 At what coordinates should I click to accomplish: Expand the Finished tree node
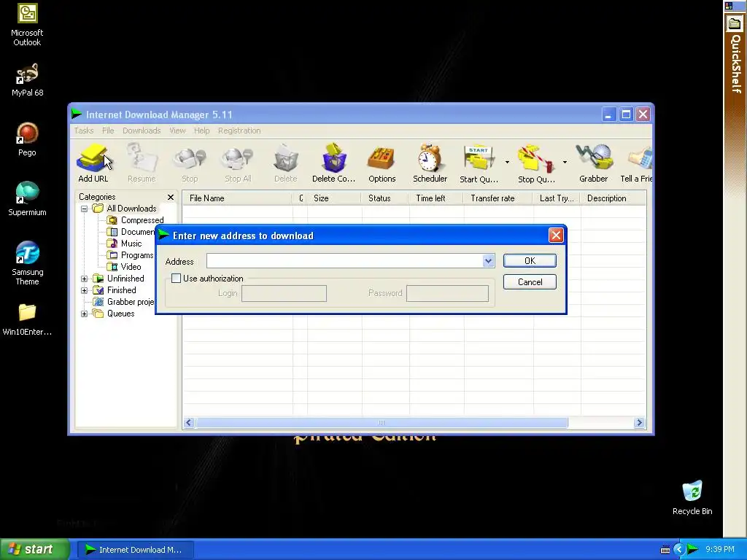[x=85, y=290]
